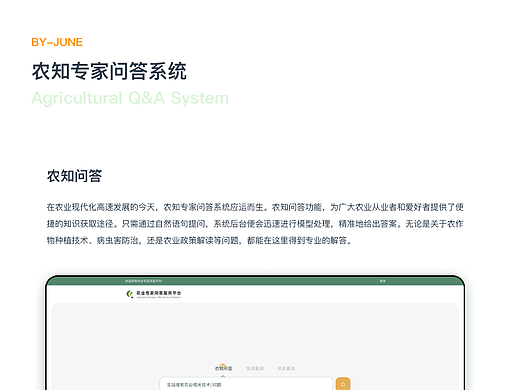
Task: Focus the agricultural question search field
Action: point(246,384)
